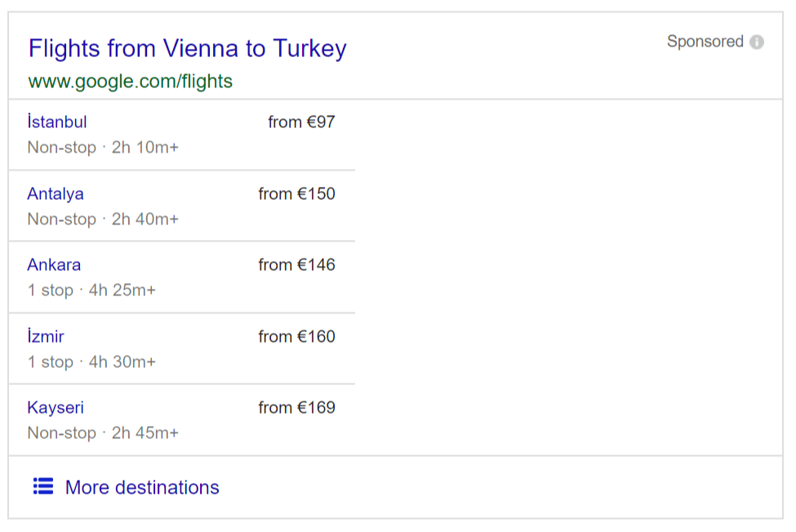Click the Kayseri price from €169
The image size is (796, 532).
click(x=296, y=408)
